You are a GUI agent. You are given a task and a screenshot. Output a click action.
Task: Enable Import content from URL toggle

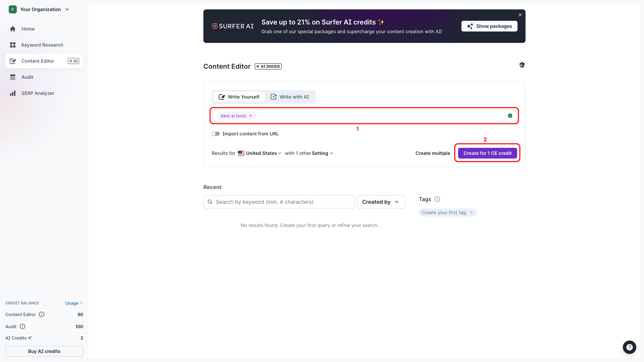tap(216, 134)
